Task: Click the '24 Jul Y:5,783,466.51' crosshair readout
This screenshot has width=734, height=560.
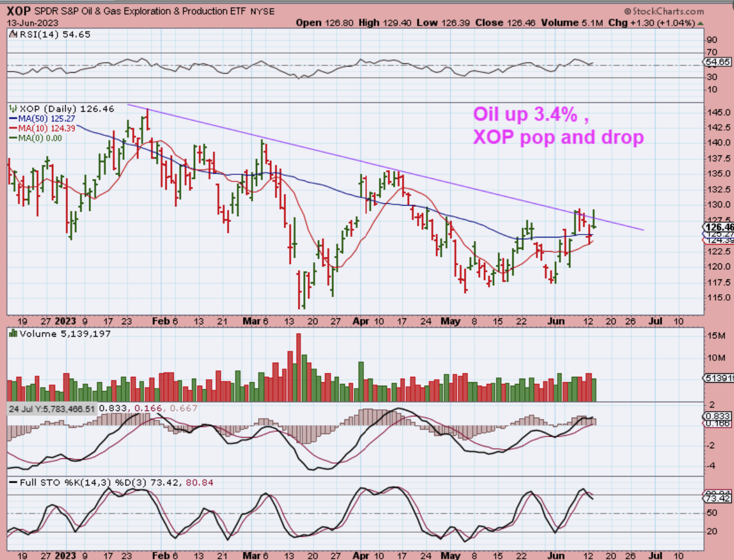Action: pos(51,408)
